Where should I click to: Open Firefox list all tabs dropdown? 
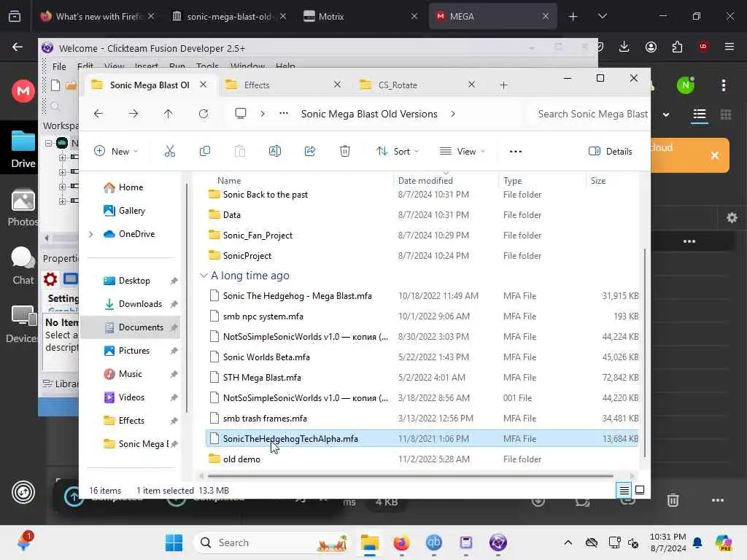[x=602, y=16]
